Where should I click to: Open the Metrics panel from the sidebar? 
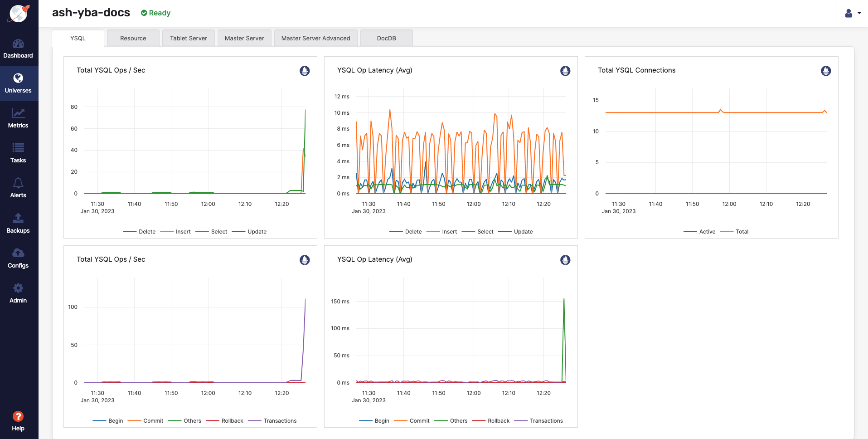(x=18, y=118)
